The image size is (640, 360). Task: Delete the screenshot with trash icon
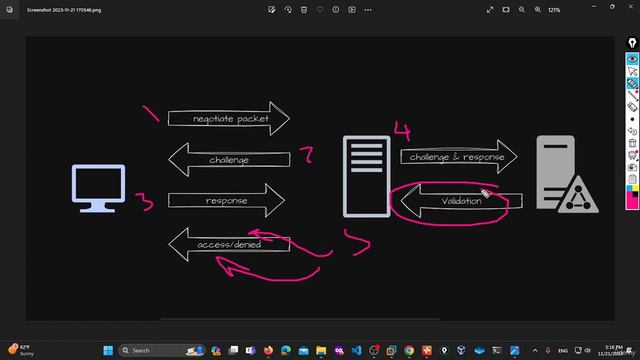tap(304, 10)
